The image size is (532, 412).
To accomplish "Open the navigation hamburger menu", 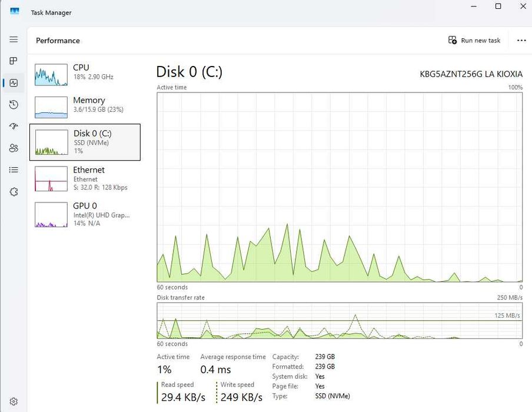I will 14,39.
